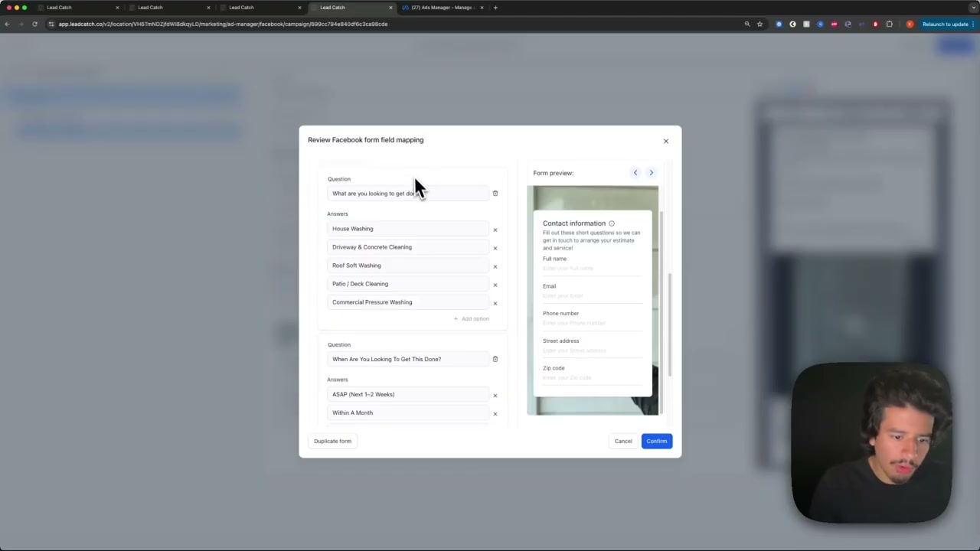Open the browser zoom magnifier icon
This screenshot has width=980, height=551.
pos(747,24)
